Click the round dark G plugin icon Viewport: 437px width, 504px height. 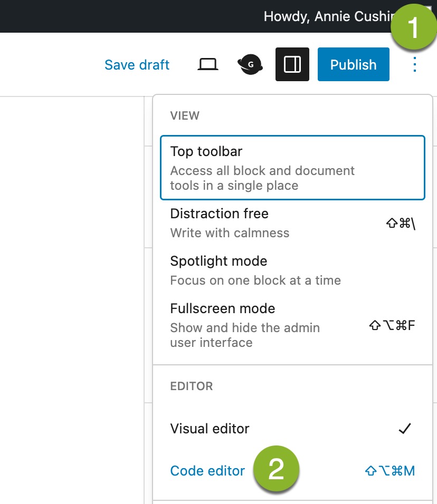(x=250, y=65)
